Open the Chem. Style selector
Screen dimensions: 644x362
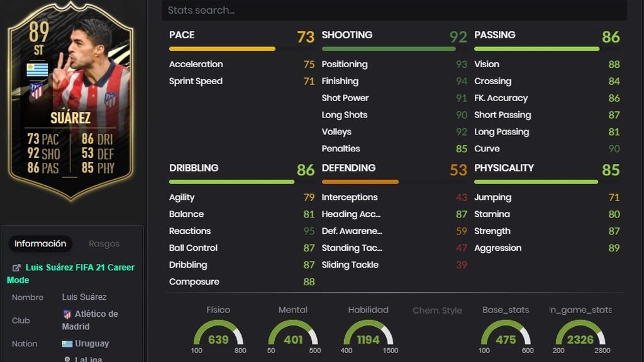tap(437, 310)
